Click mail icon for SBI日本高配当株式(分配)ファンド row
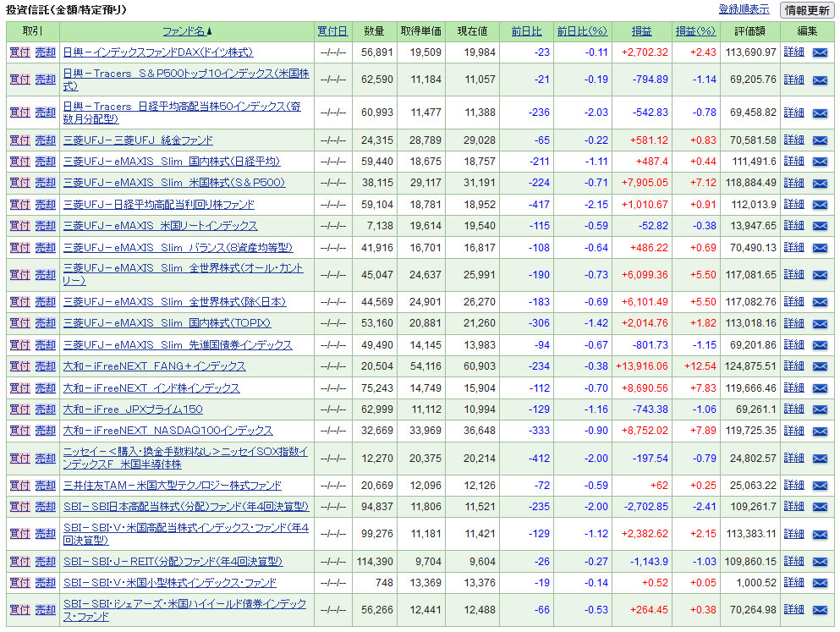840x632 pixels. (x=820, y=507)
